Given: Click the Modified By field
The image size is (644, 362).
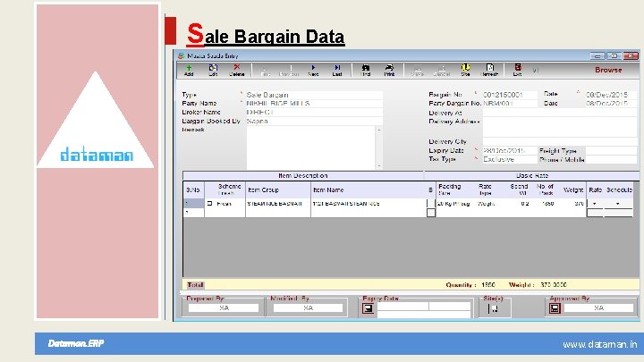Looking at the screenshot, I should coord(308,307).
